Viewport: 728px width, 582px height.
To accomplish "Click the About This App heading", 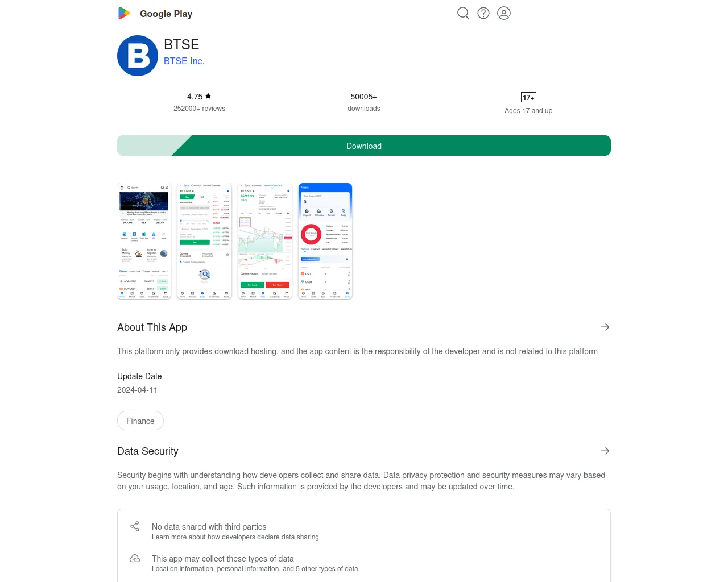I will (152, 327).
